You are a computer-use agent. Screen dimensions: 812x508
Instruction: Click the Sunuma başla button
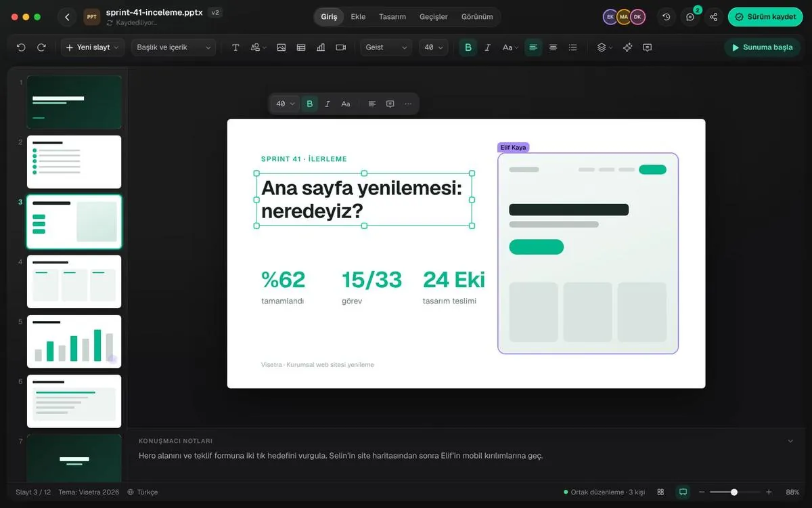(x=762, y=47)
